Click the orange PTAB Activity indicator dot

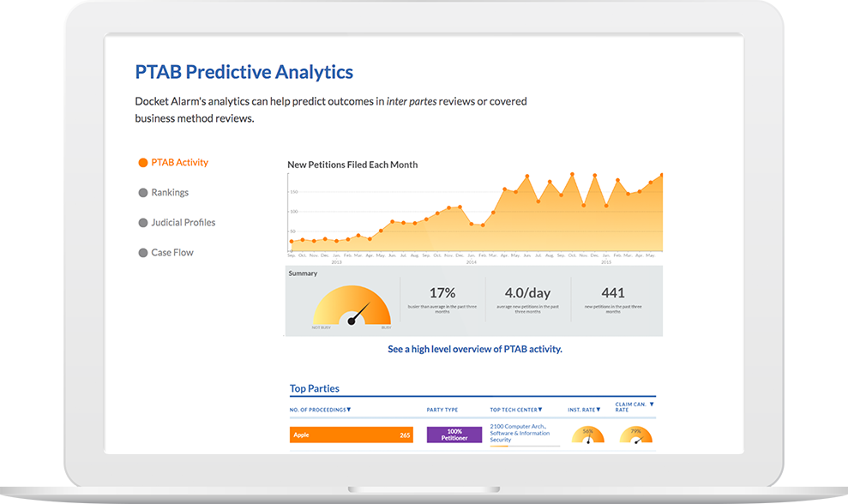141,162
